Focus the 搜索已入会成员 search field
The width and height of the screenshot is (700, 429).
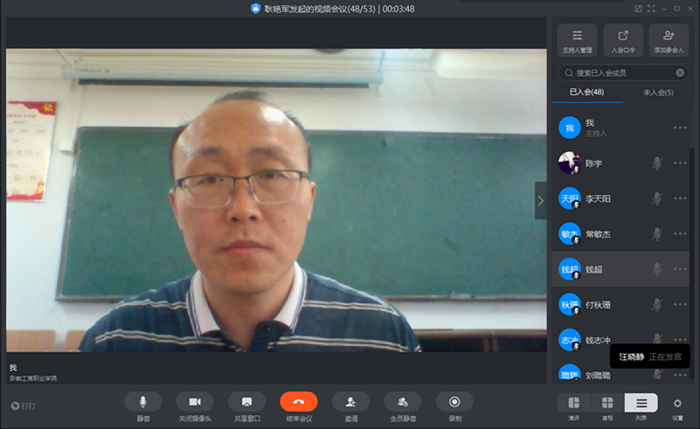[623, 73]
